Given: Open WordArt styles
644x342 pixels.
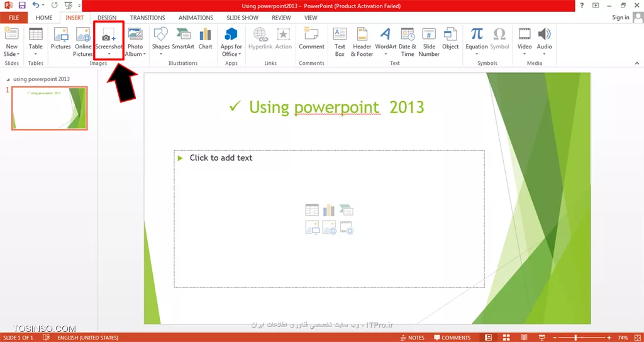Looking at the screenshot, I should click(386, 42).
